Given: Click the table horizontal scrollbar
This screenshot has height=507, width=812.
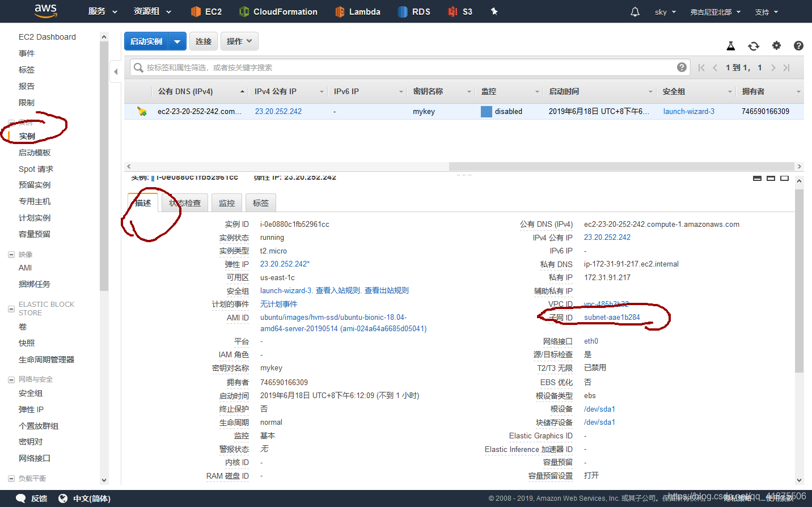Looking at the screenshot, I should pos(622,166).
